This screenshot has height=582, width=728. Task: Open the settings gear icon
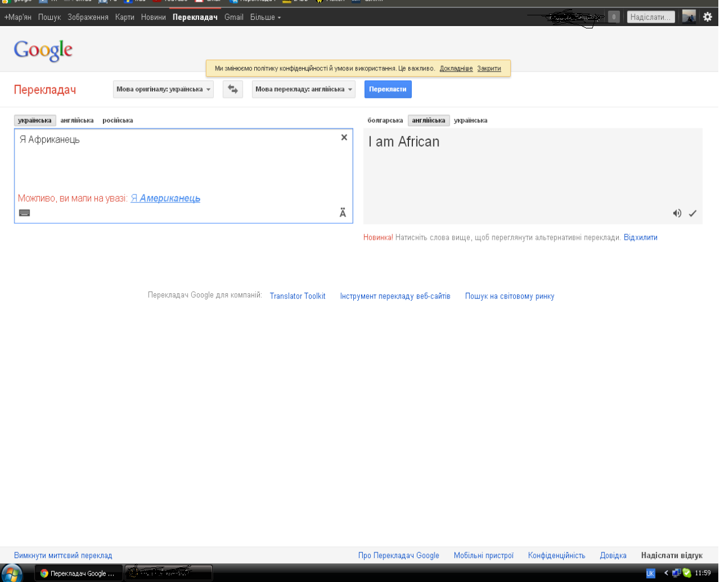(x=708, y=17)
